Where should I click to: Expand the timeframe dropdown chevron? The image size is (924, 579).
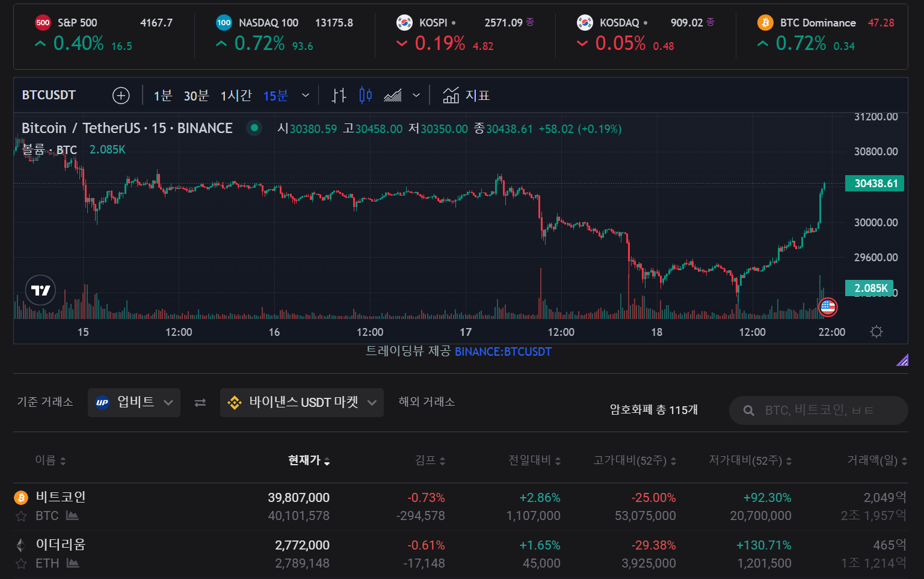306,95
